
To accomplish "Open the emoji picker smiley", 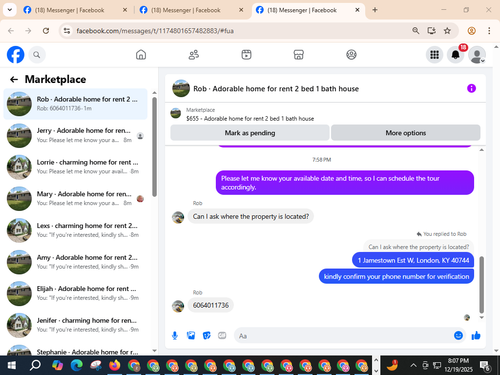I will point(458,335).
